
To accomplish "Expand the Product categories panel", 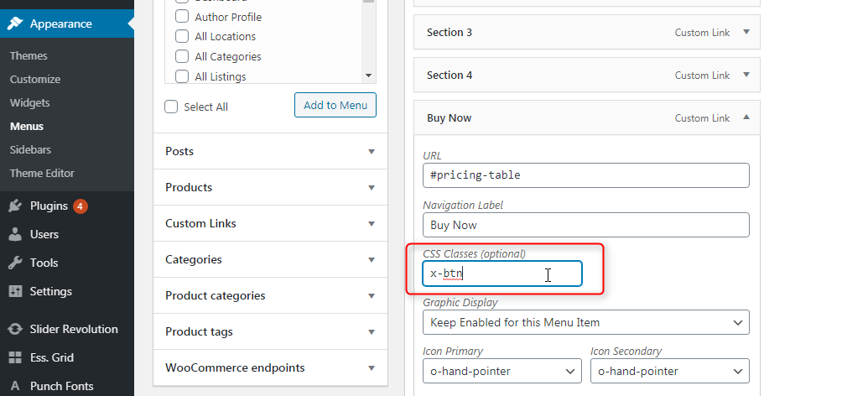I will 270,296.
